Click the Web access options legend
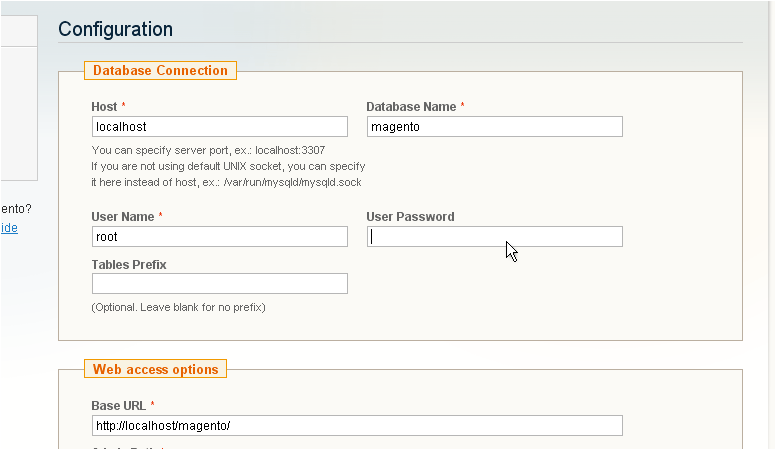Screen dimensions: 776x450 pos(155,369)
